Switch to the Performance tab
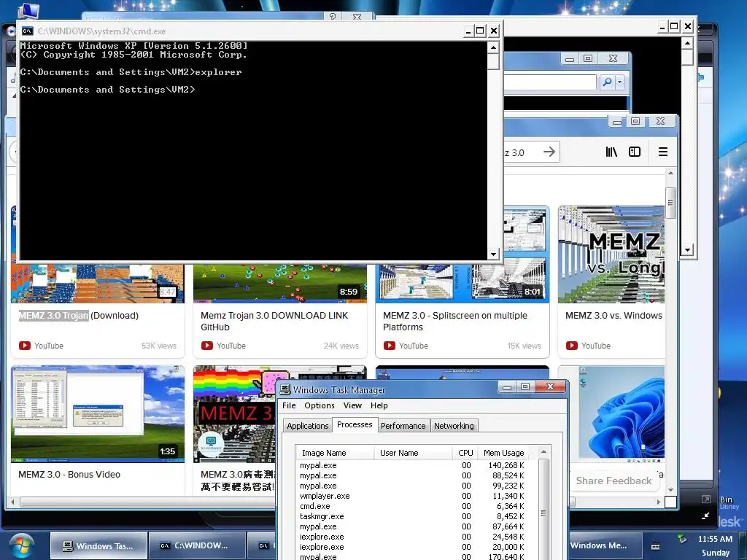 point(403,426)
